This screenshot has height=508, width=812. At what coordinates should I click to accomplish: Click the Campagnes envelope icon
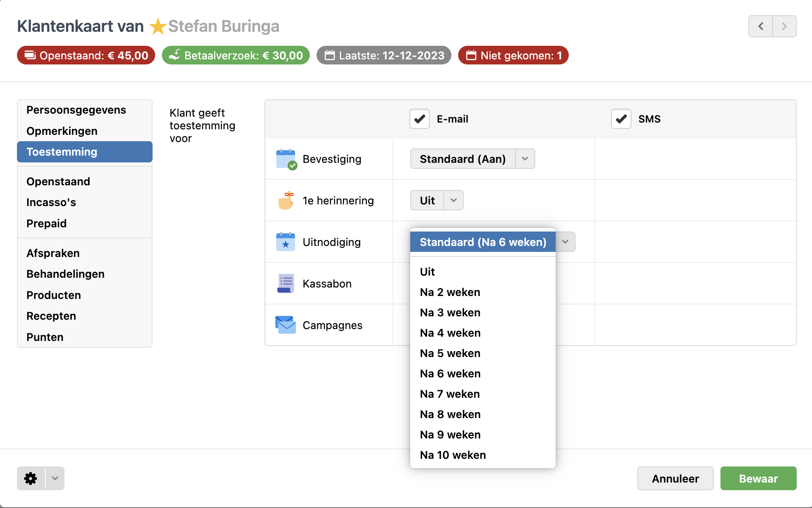[286, 325]
